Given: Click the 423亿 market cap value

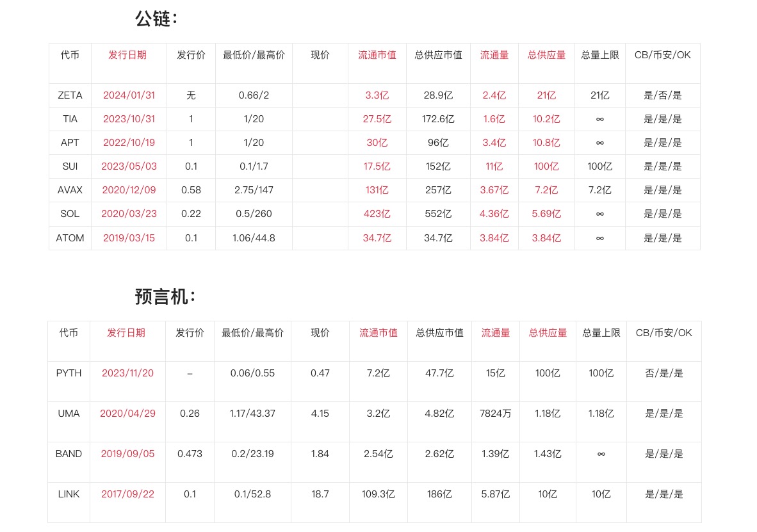Looking at the screenshot, I should pyautogui.click(x=377, y=213).
